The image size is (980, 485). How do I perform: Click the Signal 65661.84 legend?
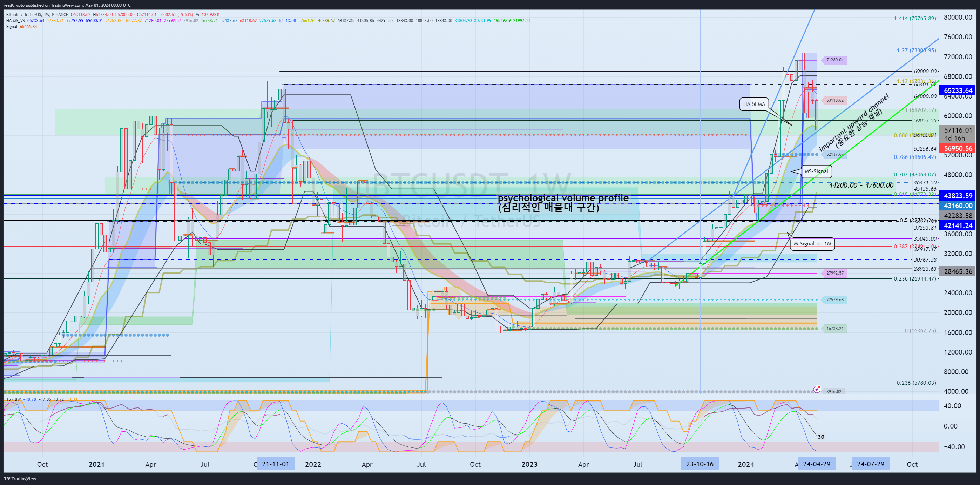click(x=21, y=27)
